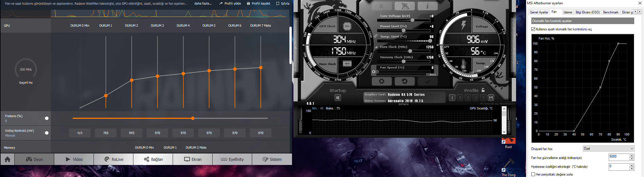Image resolution: width=644 pixels, height=177 pixels.
Task: Click the Afterburner info i button
Action: tap(427, 6)
